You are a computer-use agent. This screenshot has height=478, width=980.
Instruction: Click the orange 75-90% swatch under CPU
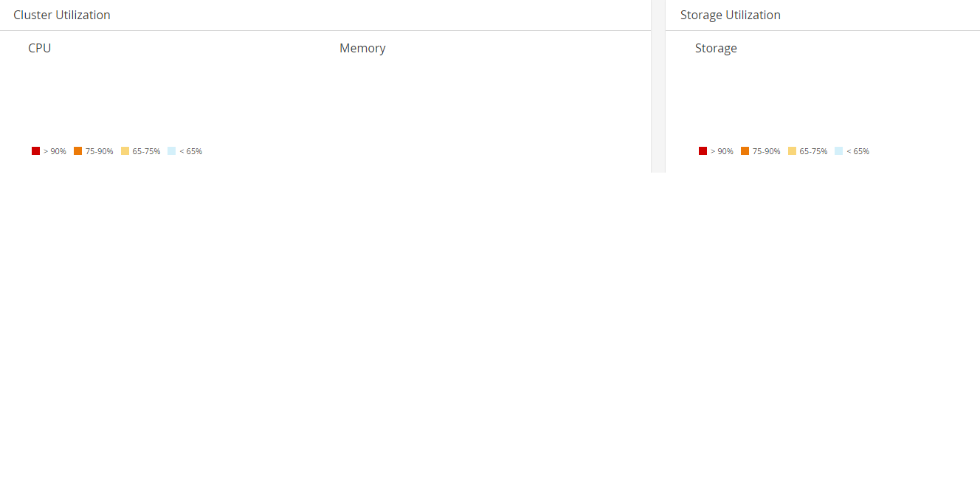(x=77, y=151)
